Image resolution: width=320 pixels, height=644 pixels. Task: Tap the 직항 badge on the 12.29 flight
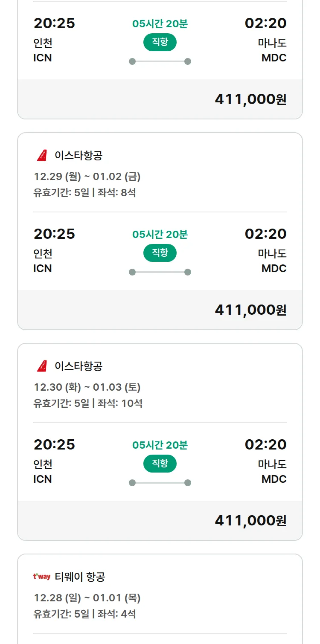160,253
